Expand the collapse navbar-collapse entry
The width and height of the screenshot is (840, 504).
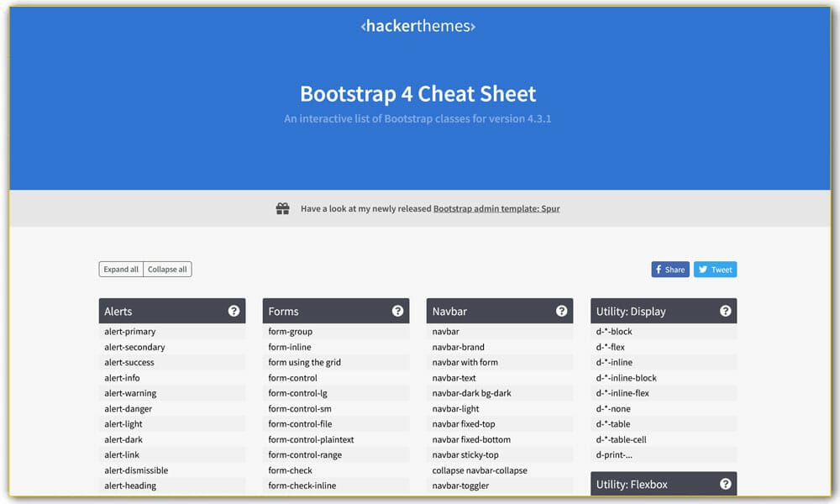click(500, 470)
